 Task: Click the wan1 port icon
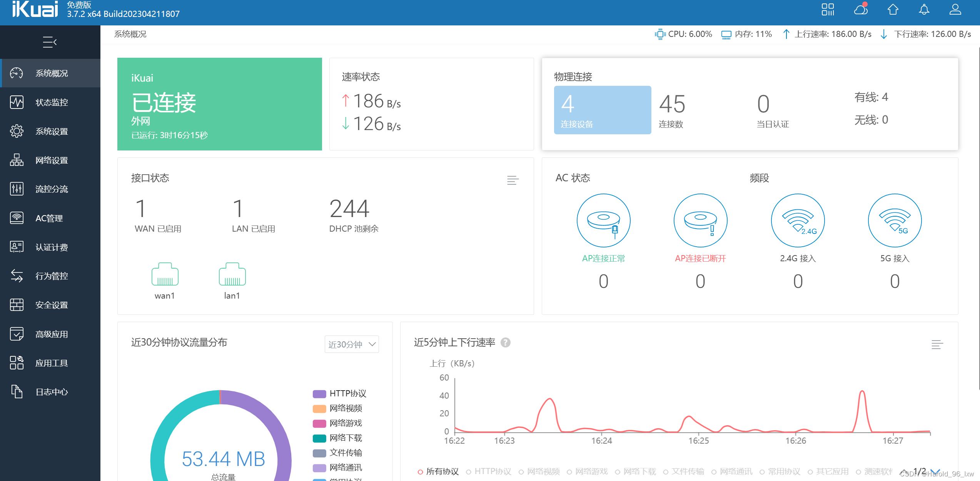pos(165,274)
